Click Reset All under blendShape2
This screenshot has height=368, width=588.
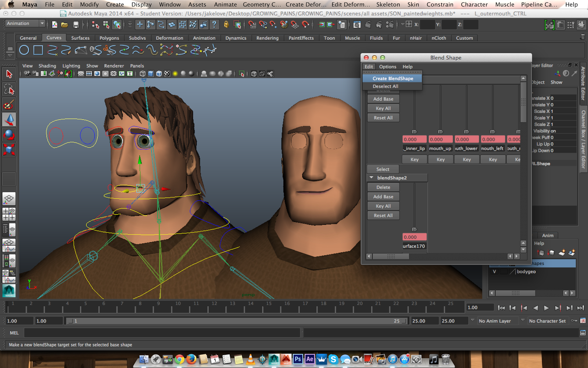coord(383,216)
